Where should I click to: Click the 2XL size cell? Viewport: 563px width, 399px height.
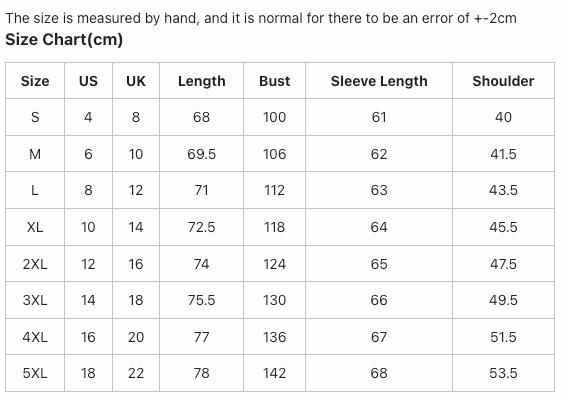[35, 264]
